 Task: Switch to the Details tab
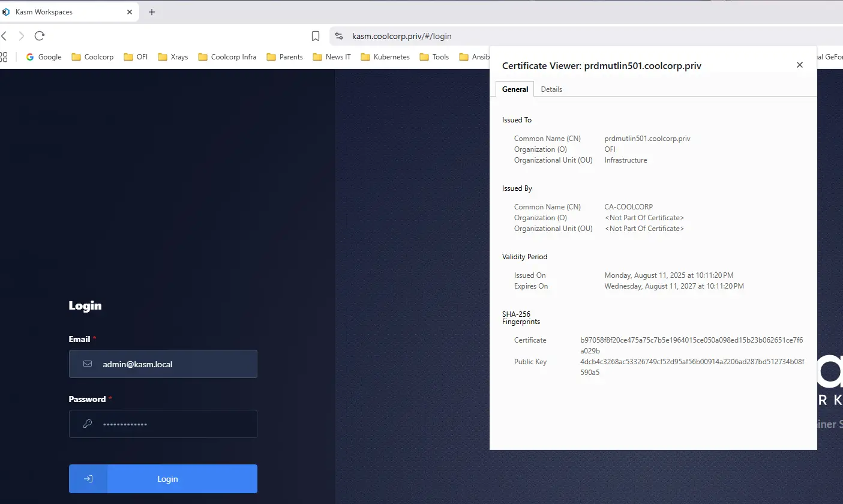[x=551, y=89]
